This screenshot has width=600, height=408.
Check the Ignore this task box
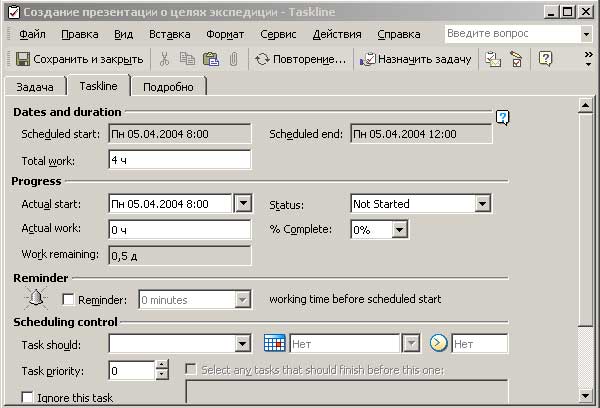[x=27, y=397]
